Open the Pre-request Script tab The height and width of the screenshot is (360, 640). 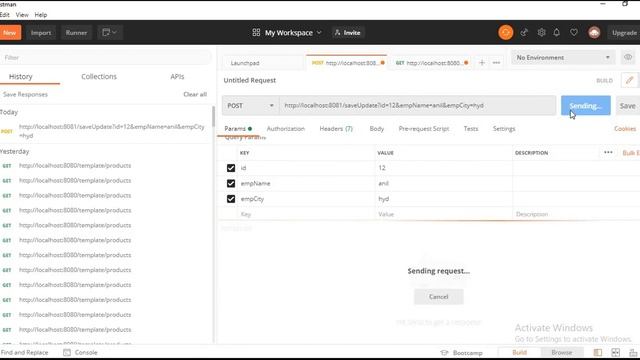(424, 129)
